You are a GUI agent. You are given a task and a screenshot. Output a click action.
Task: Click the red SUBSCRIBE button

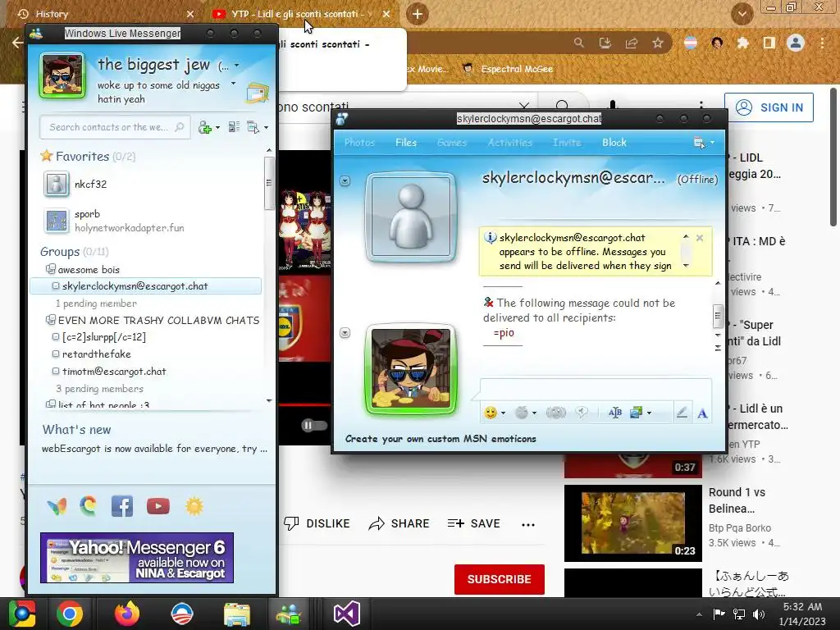pyautogui.click(x=500, y=579)
